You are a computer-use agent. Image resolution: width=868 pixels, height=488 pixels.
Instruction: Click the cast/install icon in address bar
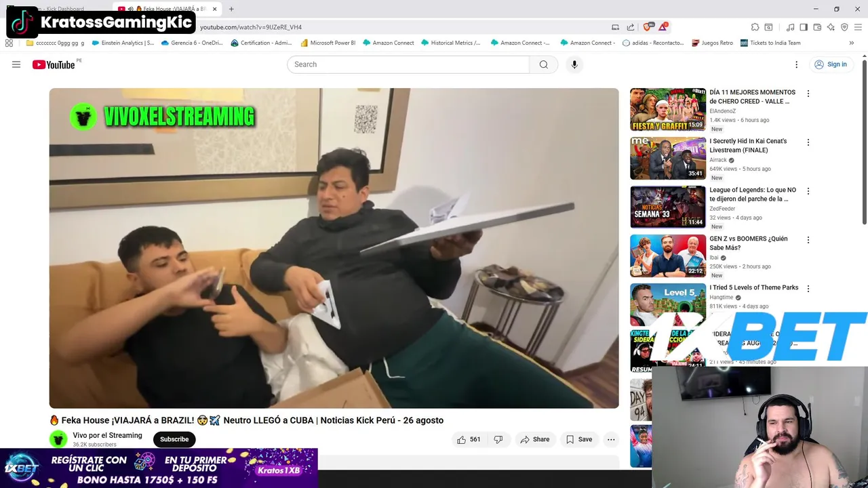pyautogui.click(x=615, y=27)
